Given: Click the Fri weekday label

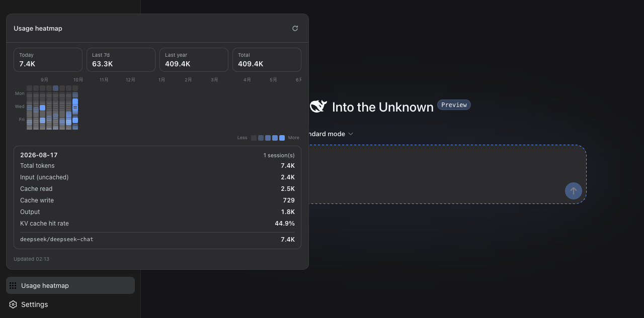Looking at the screenshot, I should (x=22, y=120).
